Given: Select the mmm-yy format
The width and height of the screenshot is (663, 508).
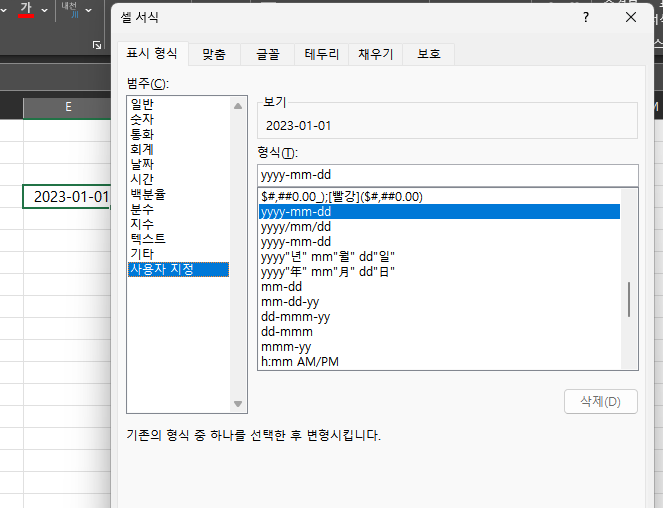Looking at the screenshot, I should tap(440, 347).
